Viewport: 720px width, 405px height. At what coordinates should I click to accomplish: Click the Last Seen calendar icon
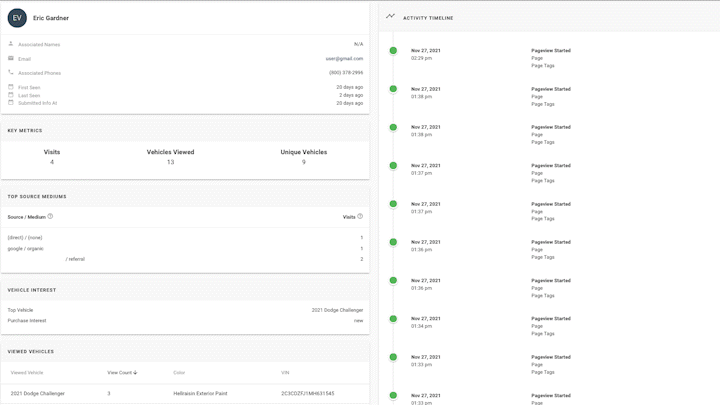click(11, 95)
